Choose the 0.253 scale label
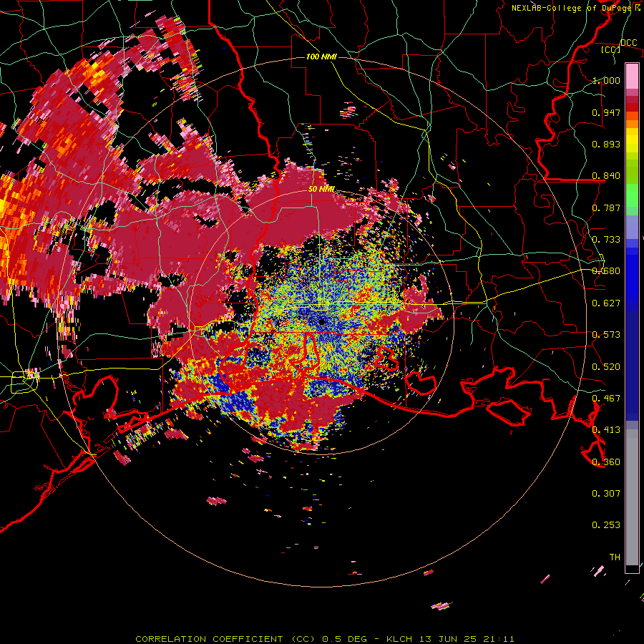Screen dimensions: 644x644 click(x=606, y=525)
